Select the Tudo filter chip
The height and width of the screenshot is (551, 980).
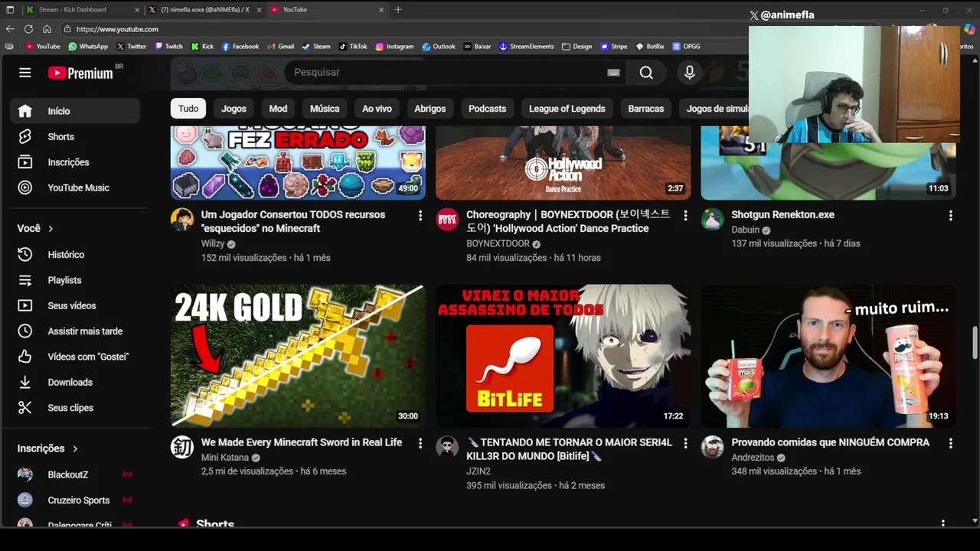pos(188,109)
